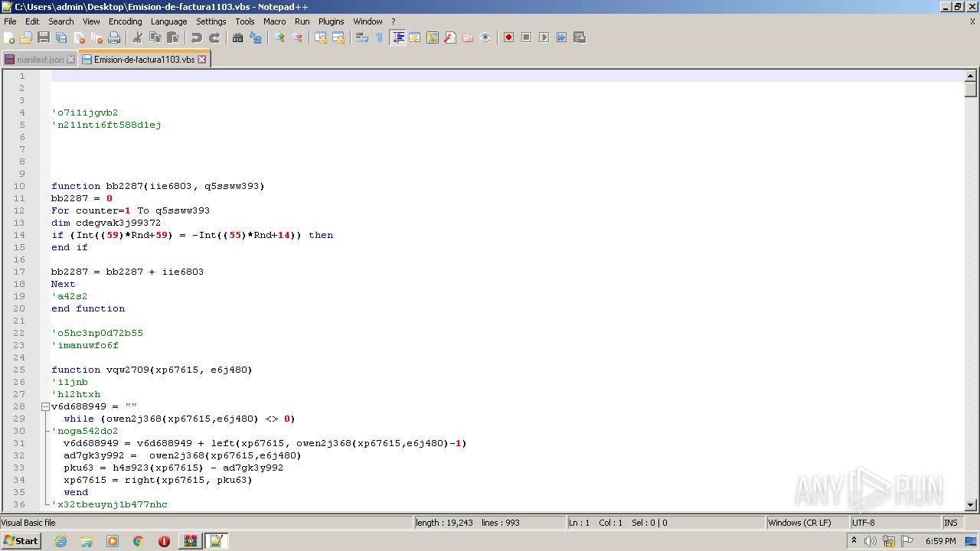Click the Close All toolbar icon
Viewport: 980px width, 551px height.
coord(96,37)
